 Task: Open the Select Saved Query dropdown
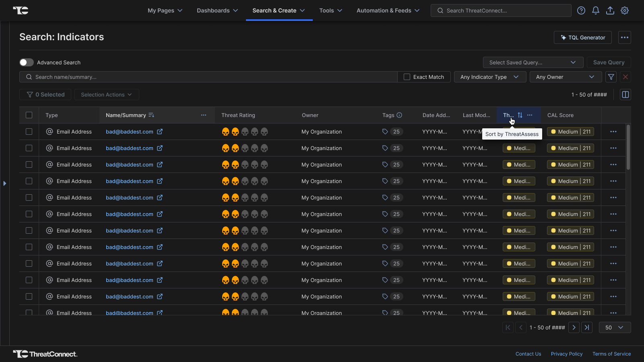[533, 62]
